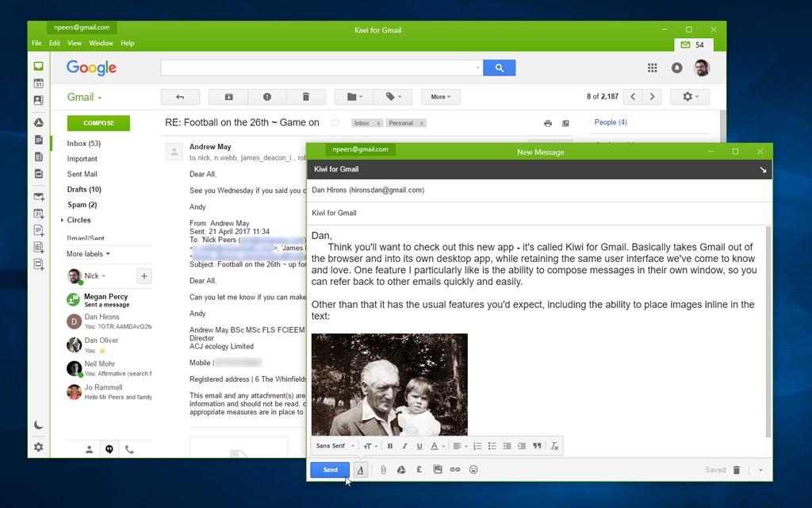Remove the Inbox label from conversation
812x508 pixels.
click(x=378, y=123)
